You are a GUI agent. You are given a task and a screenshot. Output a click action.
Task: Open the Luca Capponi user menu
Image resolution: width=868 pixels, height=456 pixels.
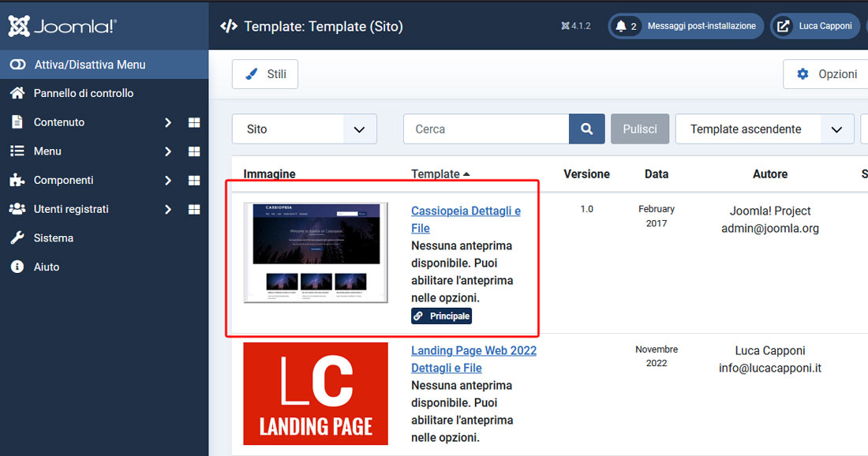815,26
